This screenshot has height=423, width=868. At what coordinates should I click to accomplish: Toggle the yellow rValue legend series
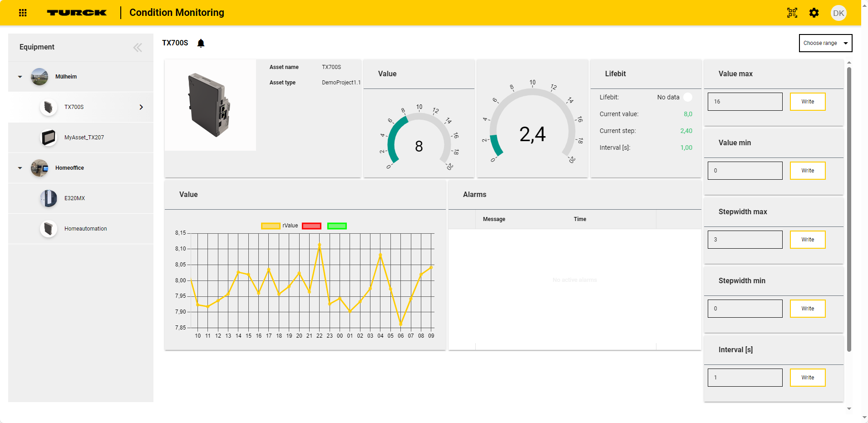(x=271, y=226)
